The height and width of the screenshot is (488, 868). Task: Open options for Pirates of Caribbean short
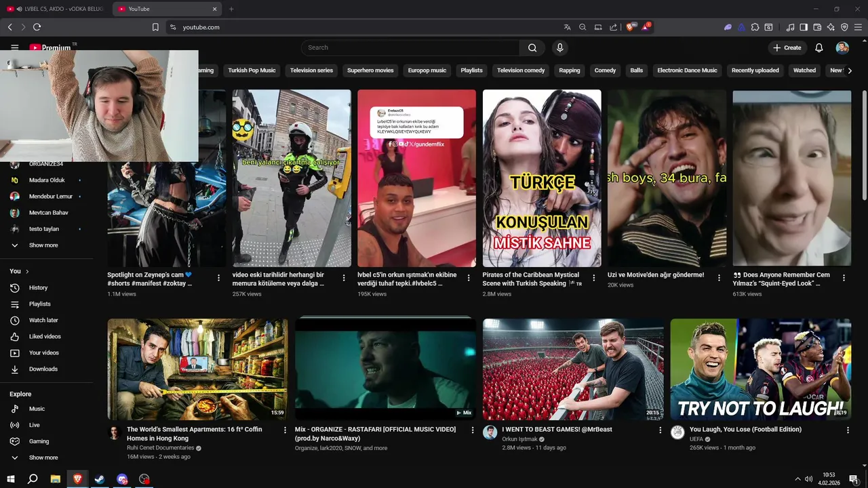(x=593, y=278)
